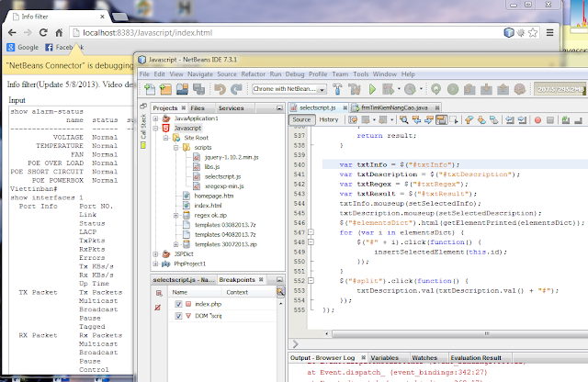
Task: Click the NetBeans Connector icon in Chrome
Action: pos(508,33)
